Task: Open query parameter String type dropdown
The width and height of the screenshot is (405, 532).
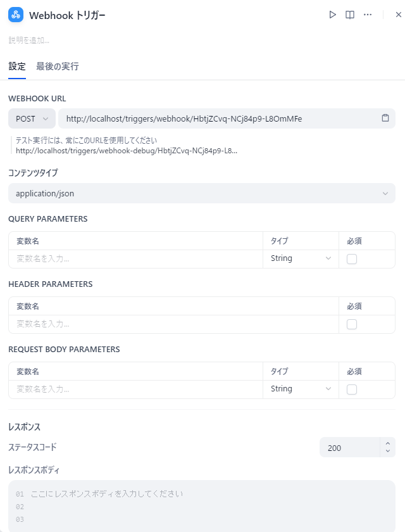Action: coord(301,258)
